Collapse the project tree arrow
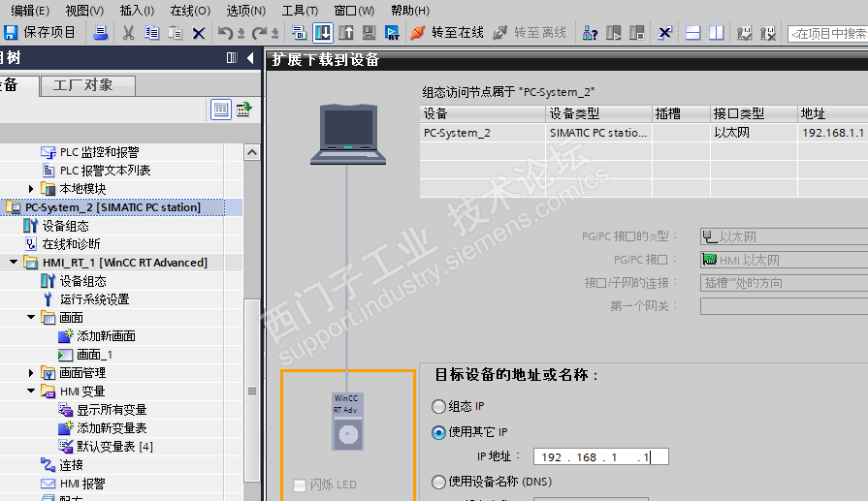 (x=250, y=58)
